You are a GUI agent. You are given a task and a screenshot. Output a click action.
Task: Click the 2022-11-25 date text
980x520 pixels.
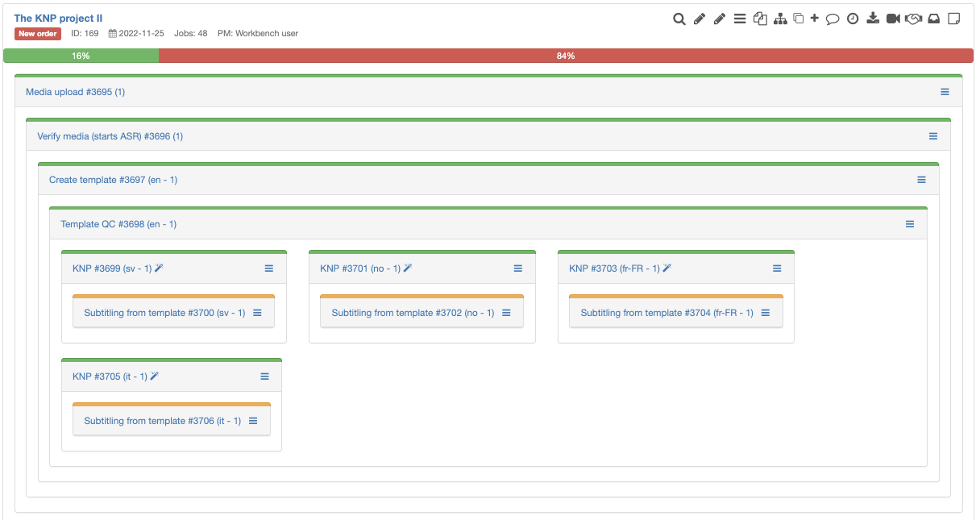coord(142,34)
